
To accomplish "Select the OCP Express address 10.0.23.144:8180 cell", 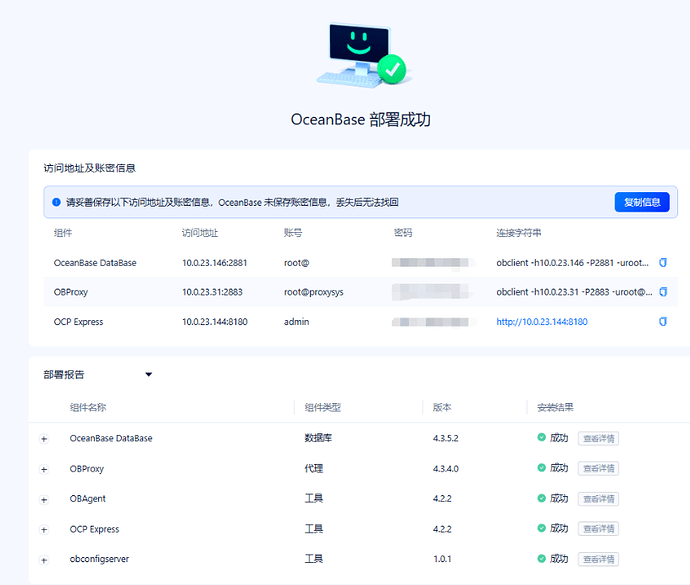I will coord(215,322).
